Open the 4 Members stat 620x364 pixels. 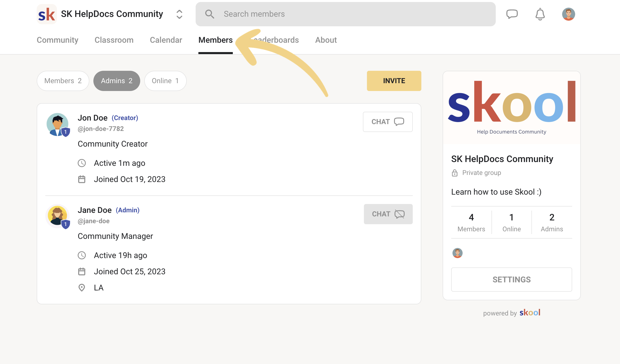pos(471,222)
